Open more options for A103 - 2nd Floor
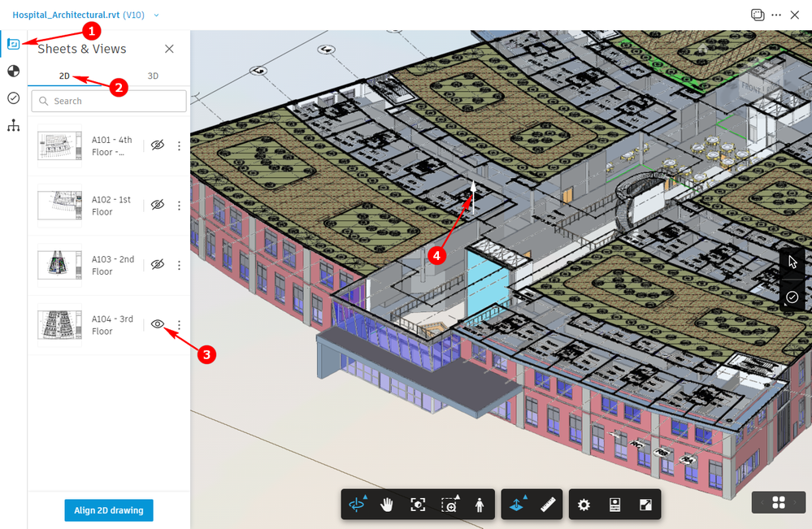This screenshot has width=812, height=529. tap(179, 265)
